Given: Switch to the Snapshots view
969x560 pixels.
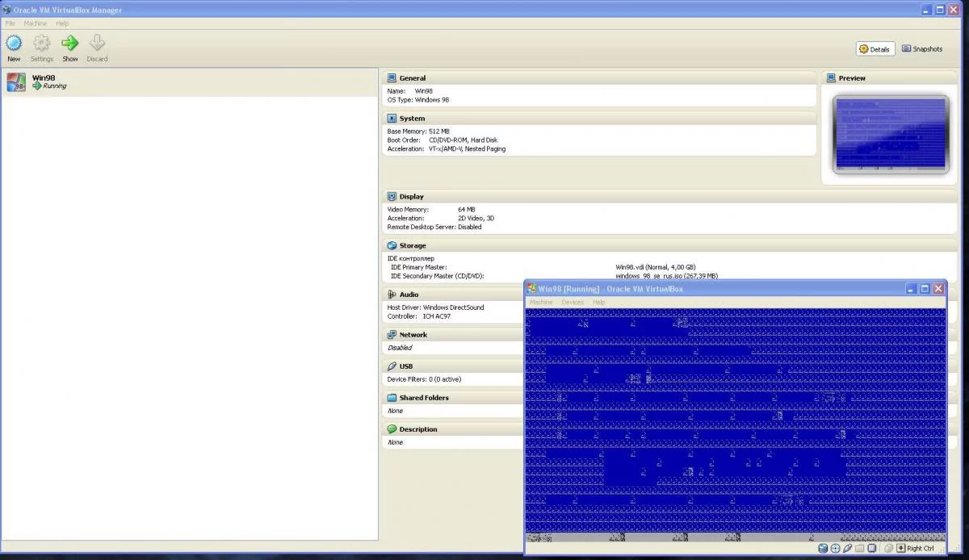Looking at the screenshot, I should pos(921,49).
